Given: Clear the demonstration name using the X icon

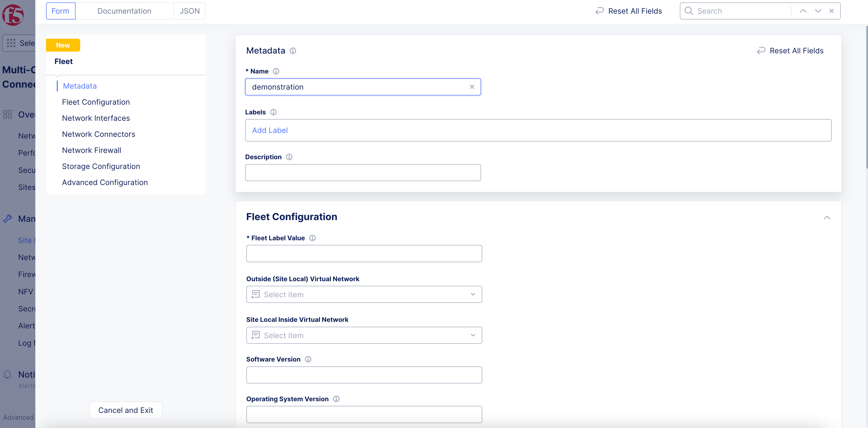Looking at the screenshot, I should tap(472, 86).
